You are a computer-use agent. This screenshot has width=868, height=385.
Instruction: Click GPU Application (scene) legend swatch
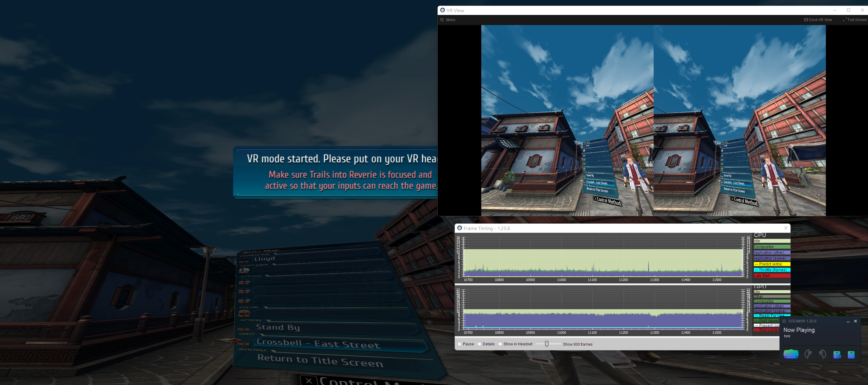(772, 311)
